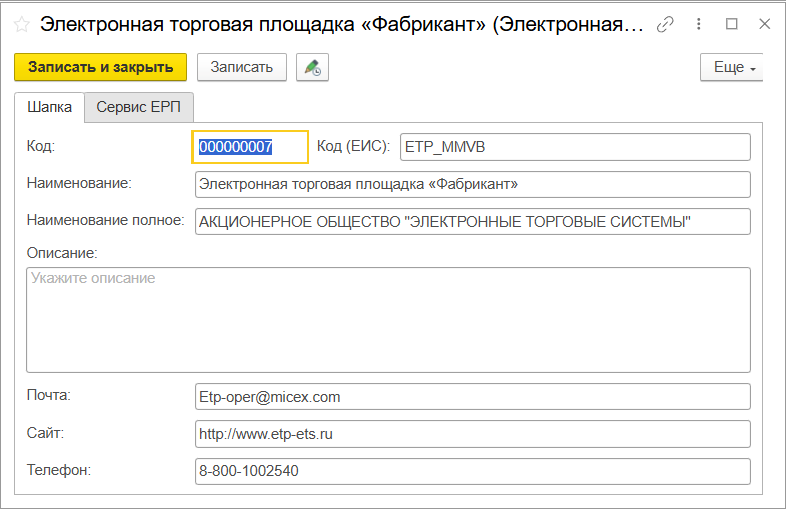Edit the Код (ЕИС) field ETP_MMVB
This screenshot has width=786, height=509.
575,147
